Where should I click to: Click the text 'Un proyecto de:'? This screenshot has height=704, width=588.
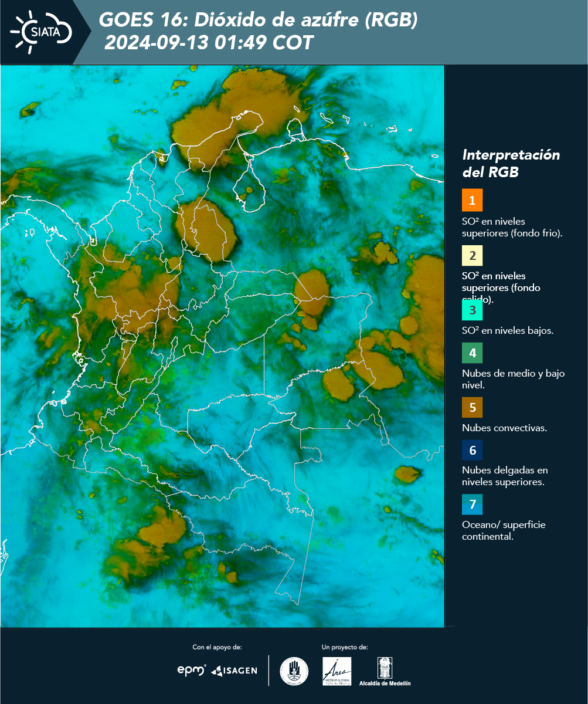coord(345,647)
